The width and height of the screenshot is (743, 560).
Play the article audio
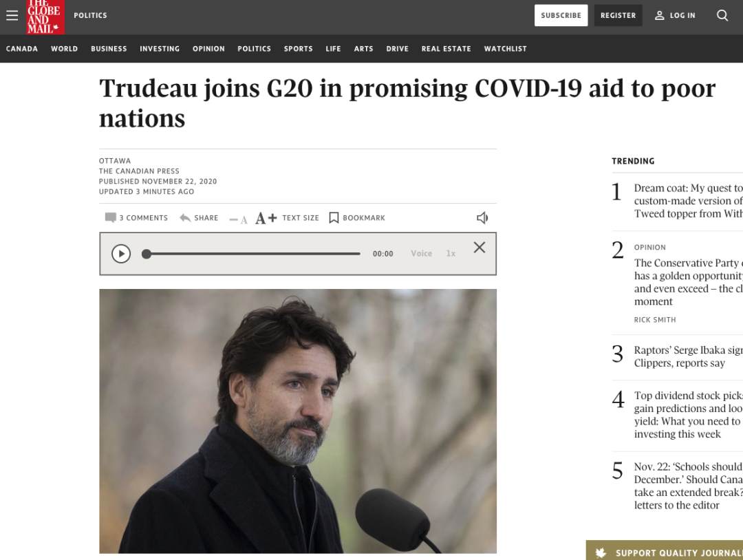click(x=121, y=254)
